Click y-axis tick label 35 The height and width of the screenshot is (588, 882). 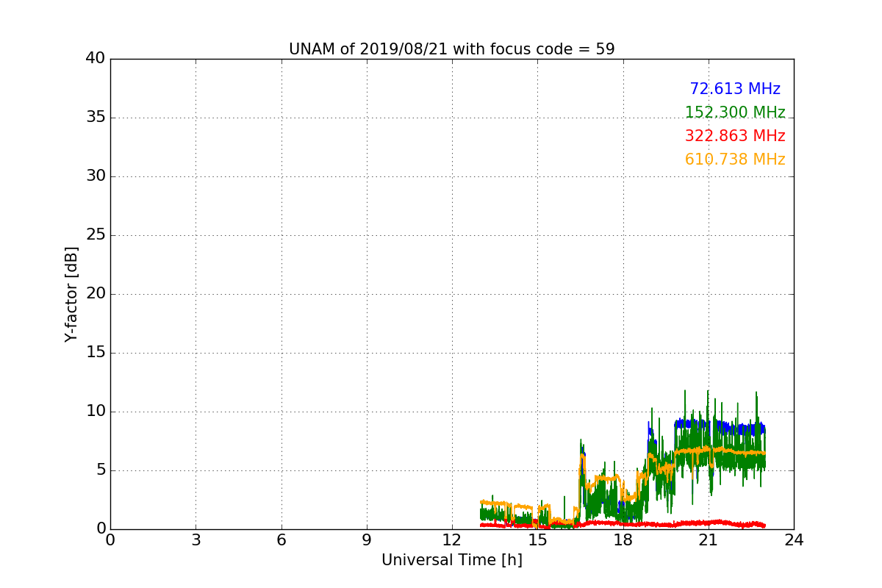(96, 118)
